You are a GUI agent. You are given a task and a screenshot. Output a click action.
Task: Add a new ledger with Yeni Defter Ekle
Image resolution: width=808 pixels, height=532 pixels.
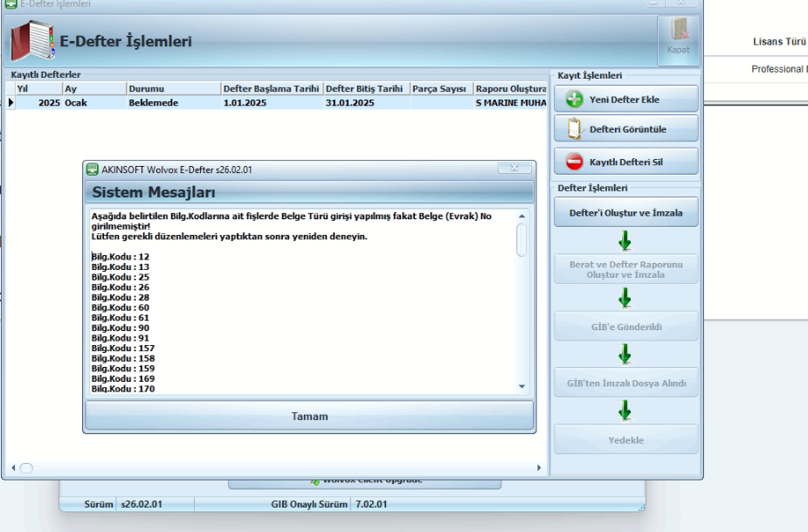(x=626, y=99)
